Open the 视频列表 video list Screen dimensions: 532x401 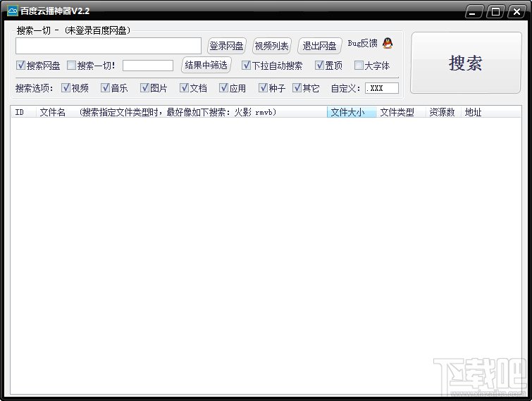[x=271, y=46]
